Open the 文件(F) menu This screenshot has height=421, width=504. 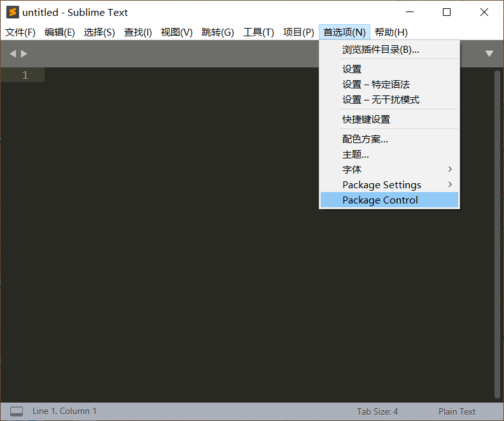20,32
